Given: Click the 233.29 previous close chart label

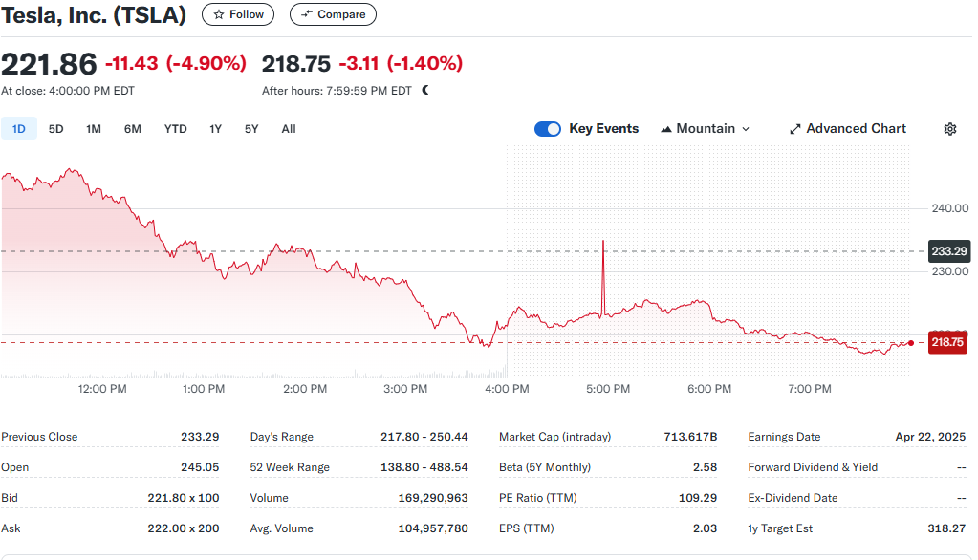Looking at the screenshot, I should pyautogui.click(x=949, y=251).
